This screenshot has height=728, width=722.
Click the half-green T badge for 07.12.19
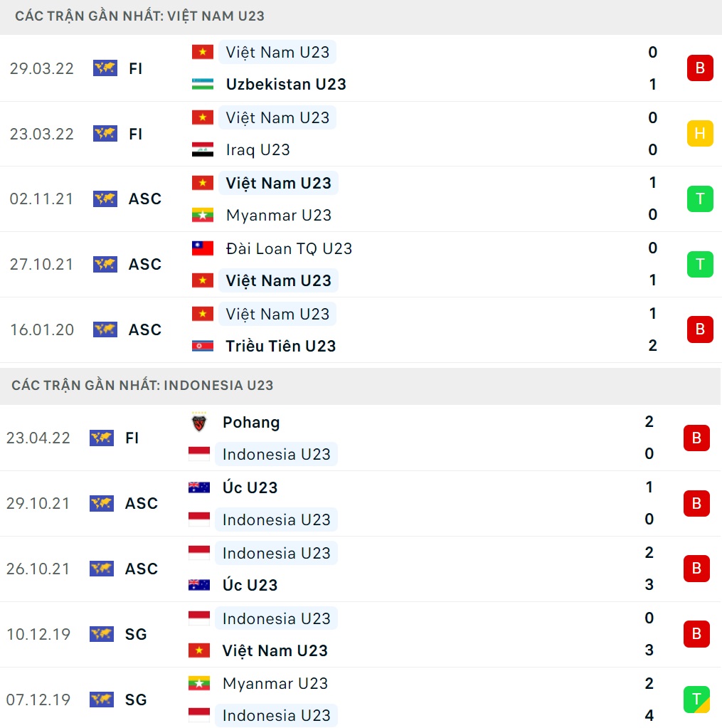696,700
